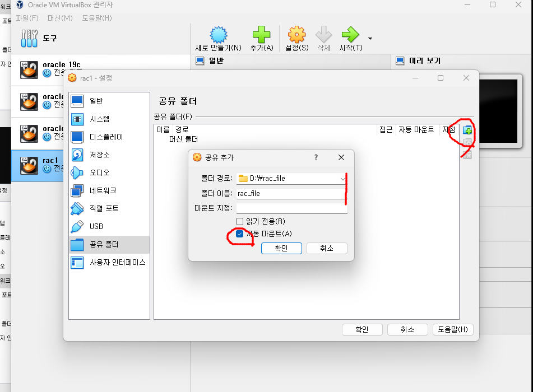
Task: Maximize the rac1 설정 window
Action: click(441, 78)
